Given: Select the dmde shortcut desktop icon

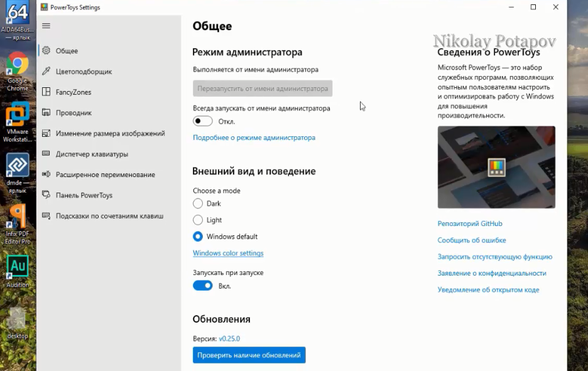Looking at the screenshot, I should (17, 173).
